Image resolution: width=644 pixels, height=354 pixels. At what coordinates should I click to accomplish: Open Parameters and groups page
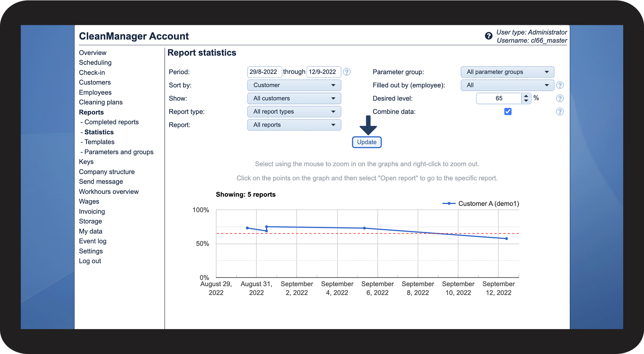click(119, 152)
